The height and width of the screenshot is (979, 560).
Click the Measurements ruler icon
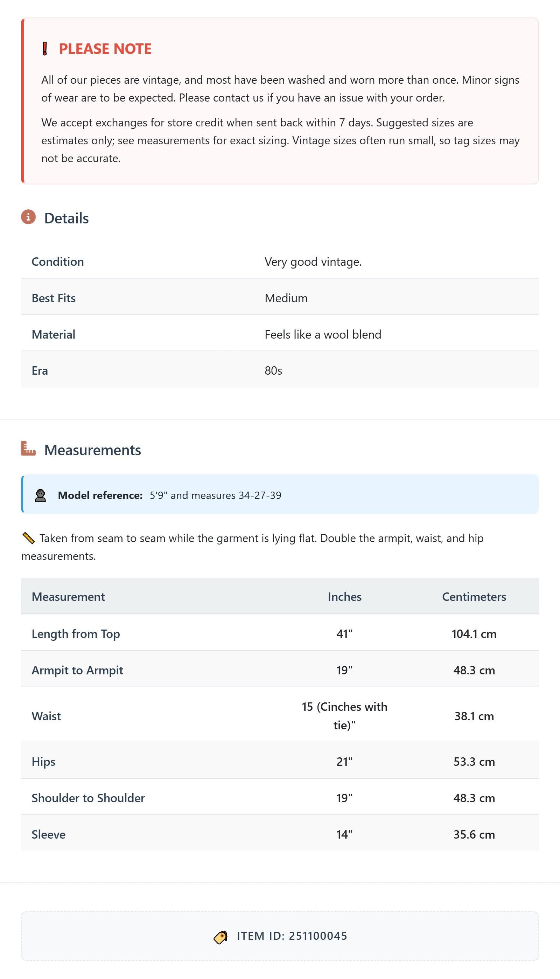pos(28,449)
